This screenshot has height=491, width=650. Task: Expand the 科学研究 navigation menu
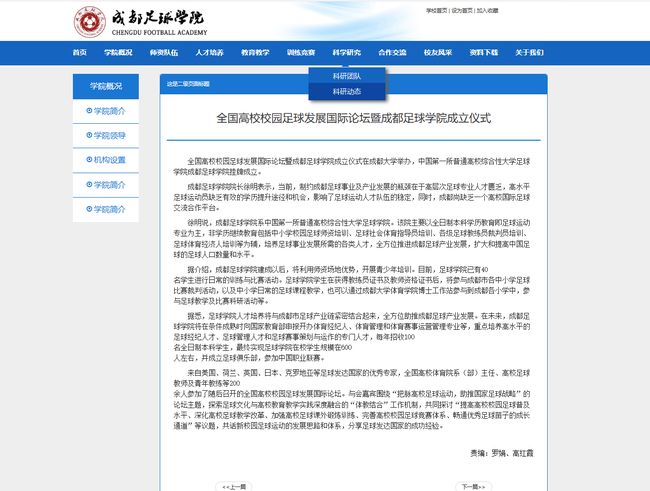[347, 52]
